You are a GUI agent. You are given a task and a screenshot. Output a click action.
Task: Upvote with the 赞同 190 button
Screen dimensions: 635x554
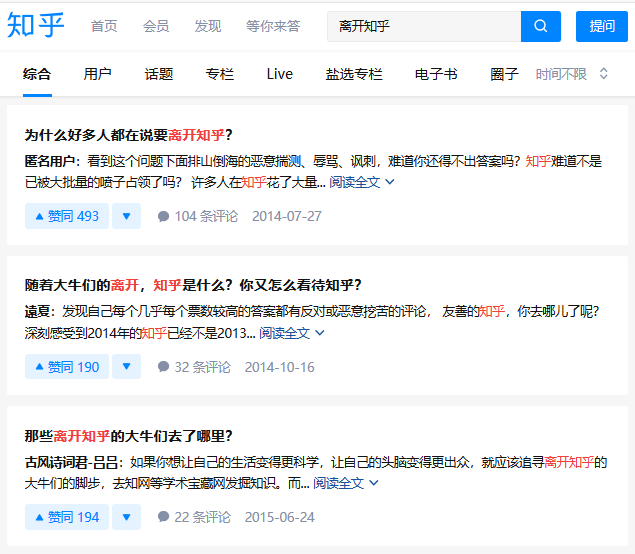click(67, 366)
